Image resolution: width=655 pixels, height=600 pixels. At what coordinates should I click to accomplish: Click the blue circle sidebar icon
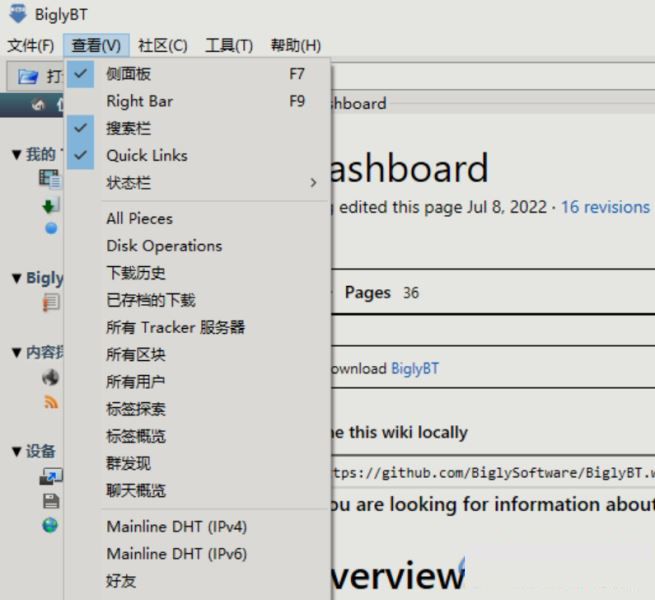pos(51,228)
